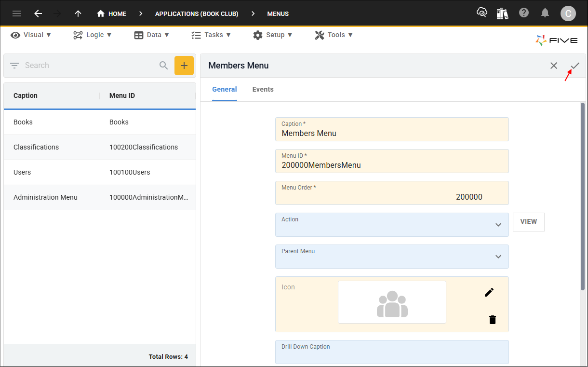
Task: Click the Total Rows: 4 footer
Action: pos(168,357)
